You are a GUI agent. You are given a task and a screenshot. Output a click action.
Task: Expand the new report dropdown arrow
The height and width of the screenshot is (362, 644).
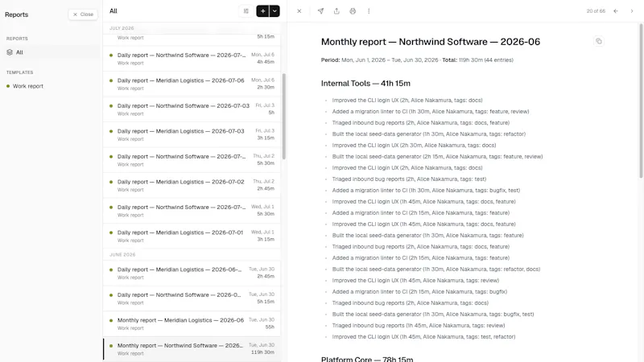pyautogui.click(x=275, y=11)
